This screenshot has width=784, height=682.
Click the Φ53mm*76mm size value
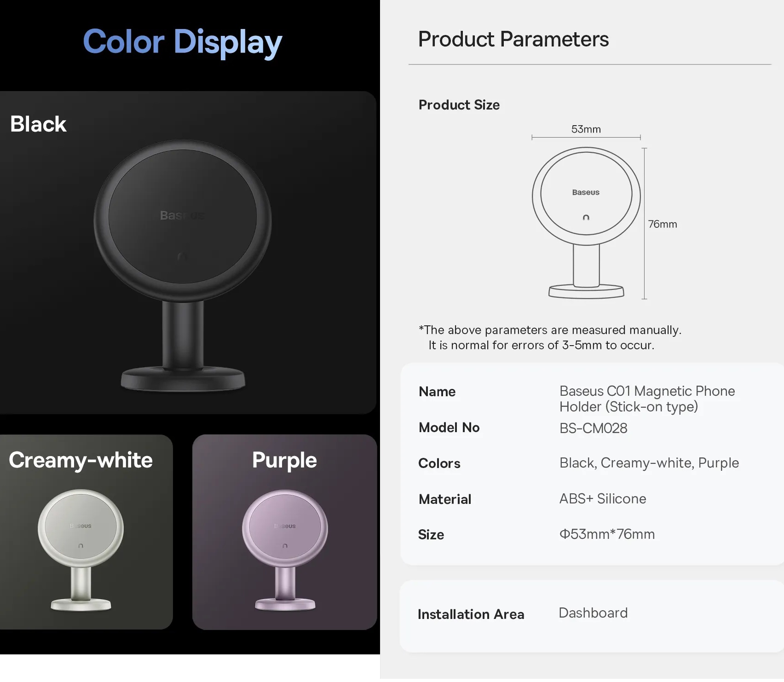click(x=607, y=534)
